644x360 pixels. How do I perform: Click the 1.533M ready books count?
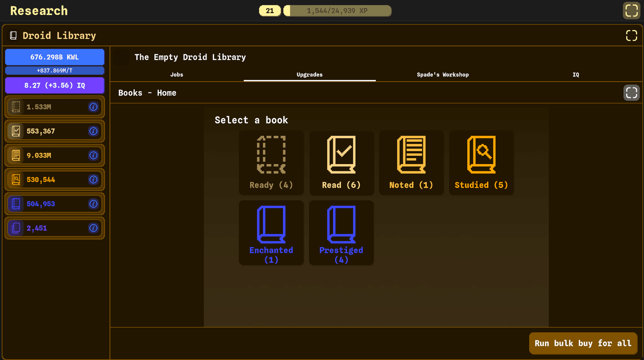[x=39, y=107]
